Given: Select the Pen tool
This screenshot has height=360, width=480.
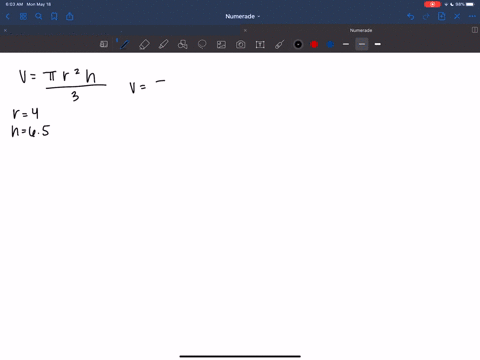Looking at the screenshot, I should pos(124,44).
